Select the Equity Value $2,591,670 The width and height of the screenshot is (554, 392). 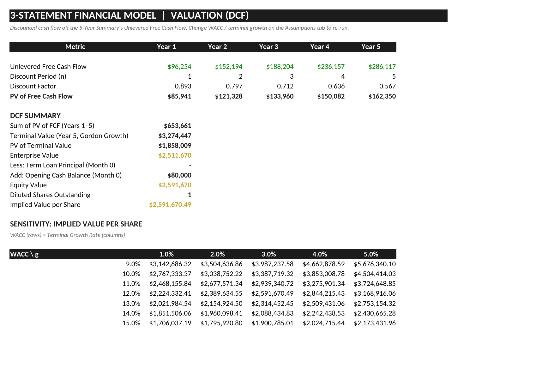(x=175, y=185)
